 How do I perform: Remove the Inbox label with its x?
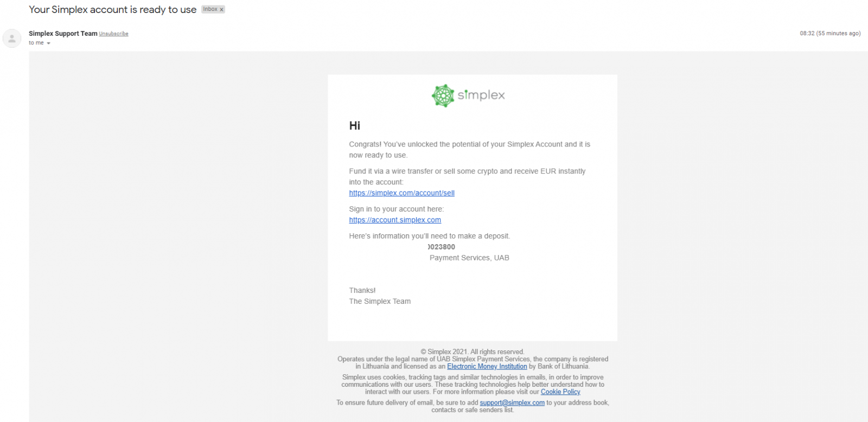221,10
